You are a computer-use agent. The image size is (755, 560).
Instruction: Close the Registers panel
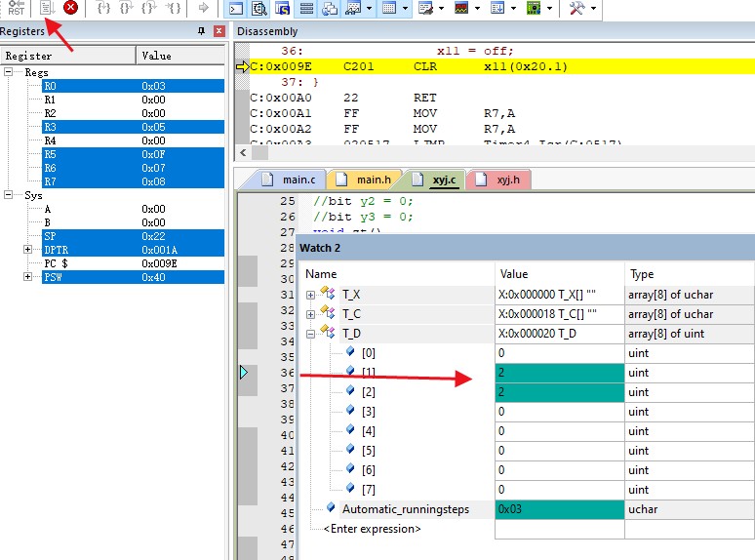coord(219,31)
